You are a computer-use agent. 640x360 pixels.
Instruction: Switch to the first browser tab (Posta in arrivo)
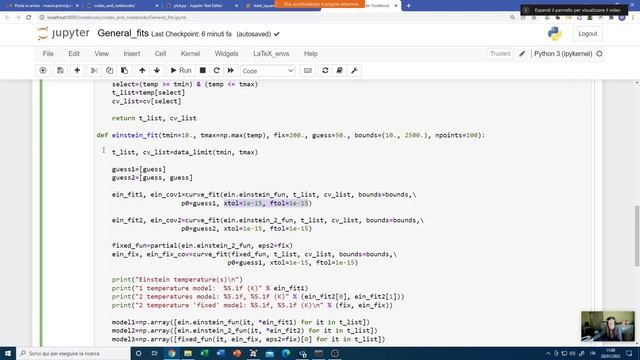point(42,6)
